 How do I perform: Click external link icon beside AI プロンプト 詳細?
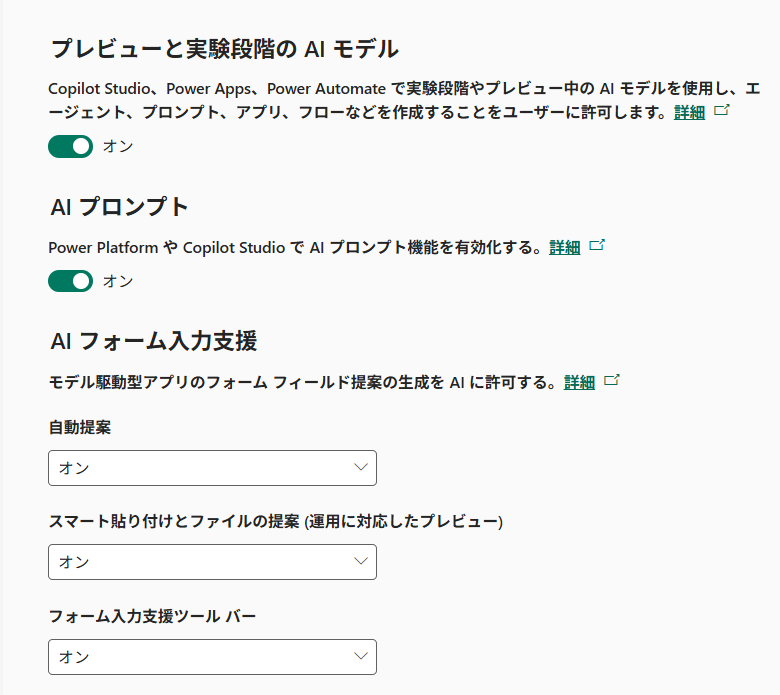596,245
